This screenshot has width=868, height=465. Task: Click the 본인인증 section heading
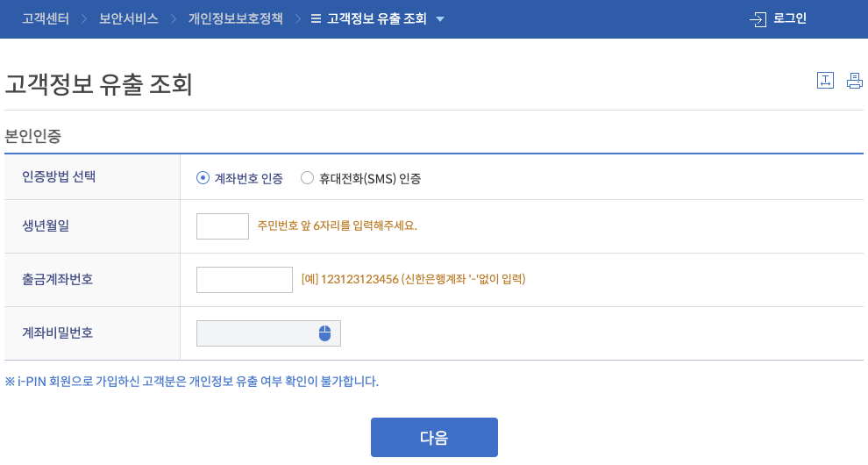coord(32,136)
